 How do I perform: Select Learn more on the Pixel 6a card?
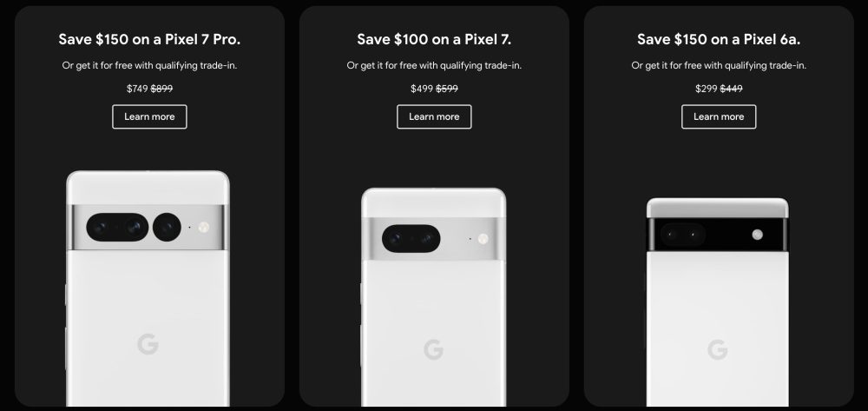719,117
